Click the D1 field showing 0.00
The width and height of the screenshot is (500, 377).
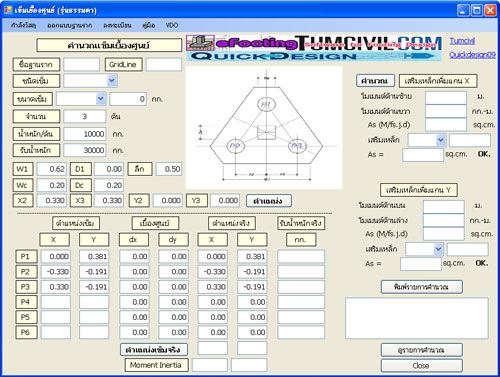point(109,169)
